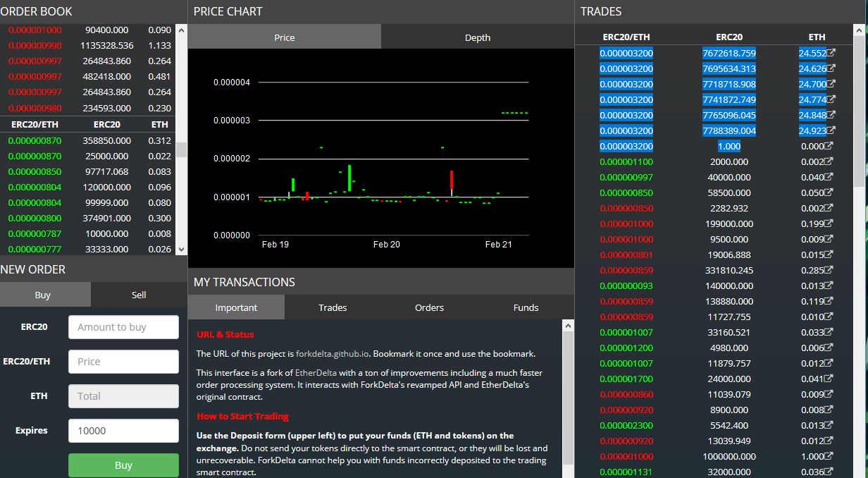Open the Orders tab in My Transactions
This screenshot has height=478, width=868.
(429, 307)
